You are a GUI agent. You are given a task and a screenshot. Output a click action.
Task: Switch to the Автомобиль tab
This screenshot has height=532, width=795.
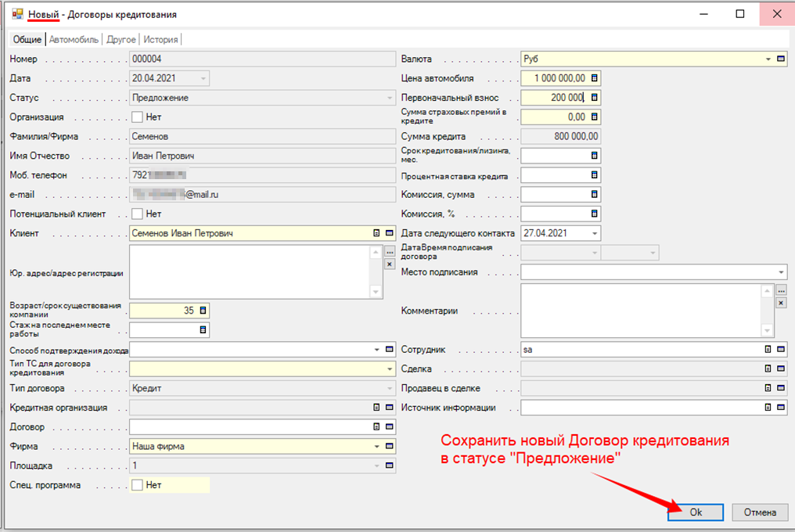tap(74, 39)
